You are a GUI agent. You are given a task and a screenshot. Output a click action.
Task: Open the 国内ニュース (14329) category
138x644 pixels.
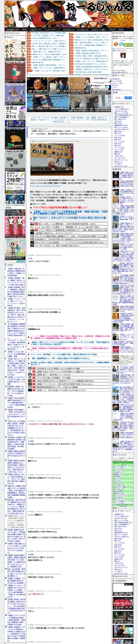click(121, 113)
